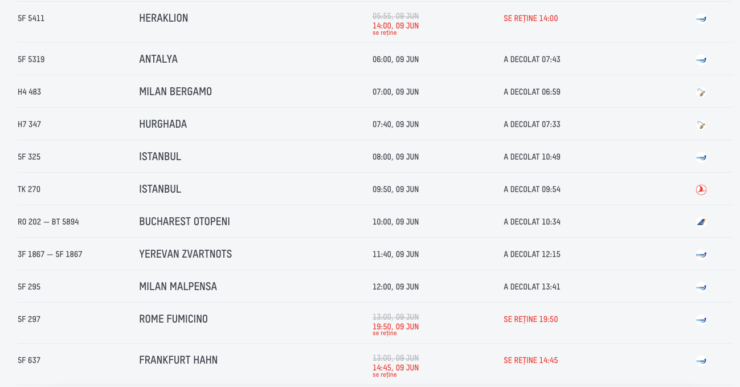Click the Tarom logo for Bucharest Otopeni flight

point(701,222)
